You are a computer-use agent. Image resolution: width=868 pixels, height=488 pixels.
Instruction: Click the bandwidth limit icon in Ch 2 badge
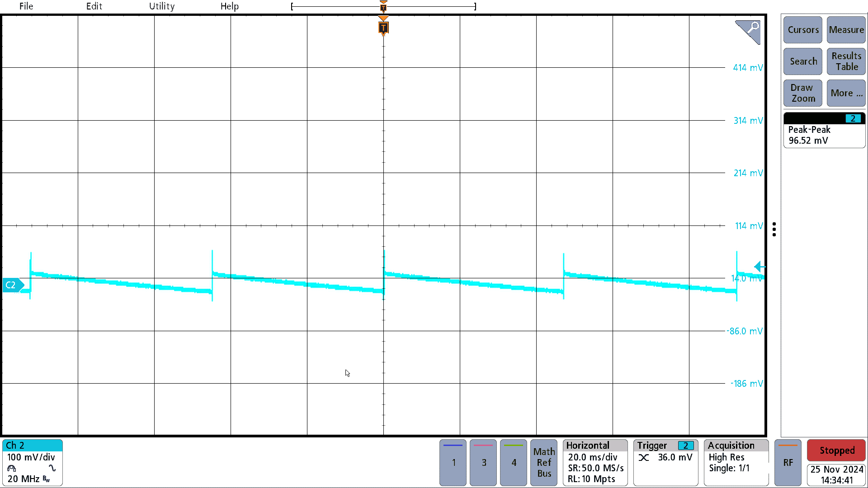pos(47,479)
